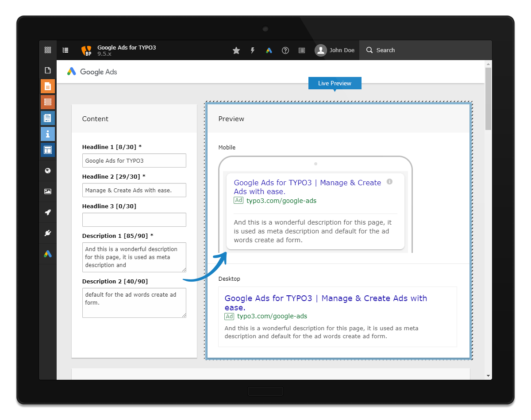Click the 'Headline 2 [29/30] *' label
531x420 pixels.
(x=114, y=176)
